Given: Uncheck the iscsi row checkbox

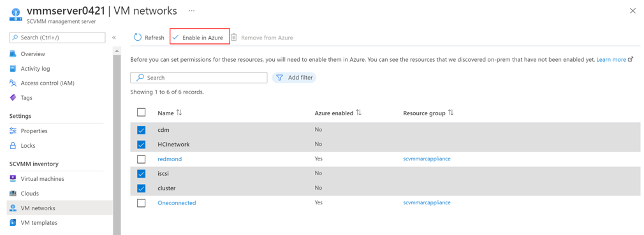Looking at the screenshot, I should click(x=142, y=173).
